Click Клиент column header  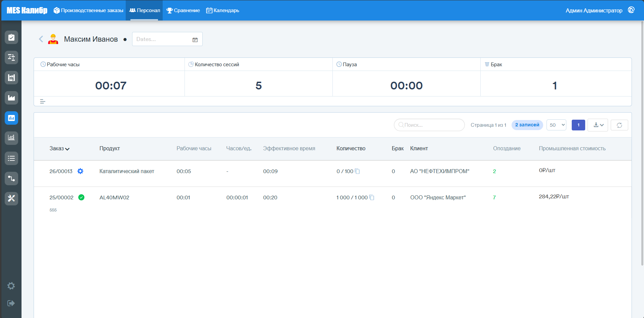pyautogui.click(x=419, y=149)
